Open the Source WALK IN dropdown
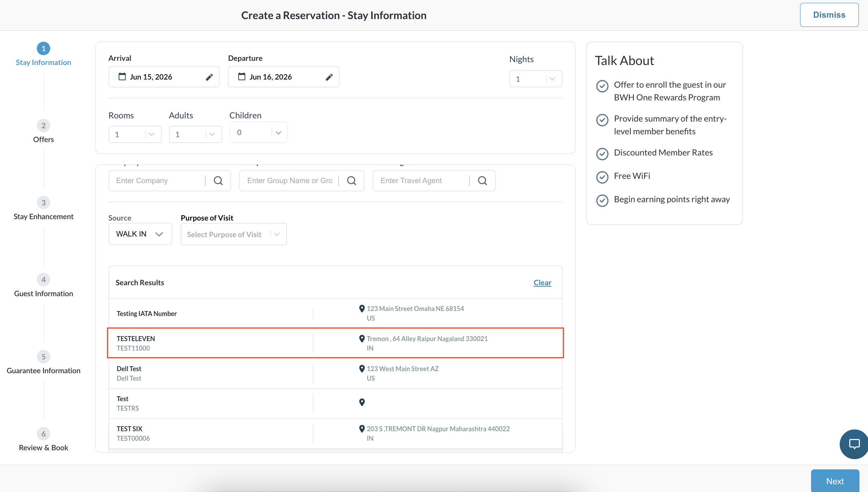 point(140,234)
